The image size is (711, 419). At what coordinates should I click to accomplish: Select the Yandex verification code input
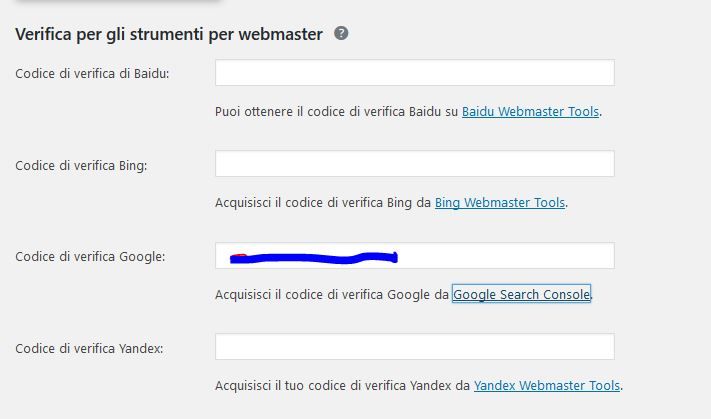414,347
